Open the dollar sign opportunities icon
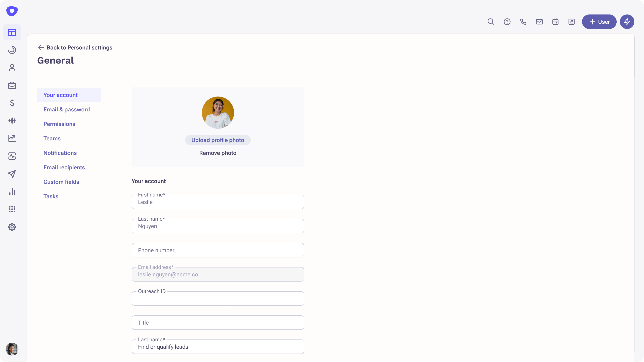 click(x=12, y=103)
